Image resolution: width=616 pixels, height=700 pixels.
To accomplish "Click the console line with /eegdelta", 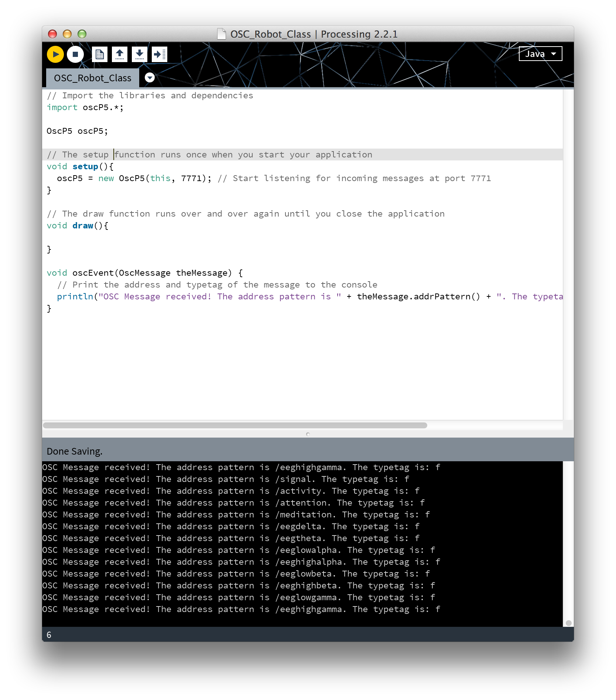I will point(231,526).
